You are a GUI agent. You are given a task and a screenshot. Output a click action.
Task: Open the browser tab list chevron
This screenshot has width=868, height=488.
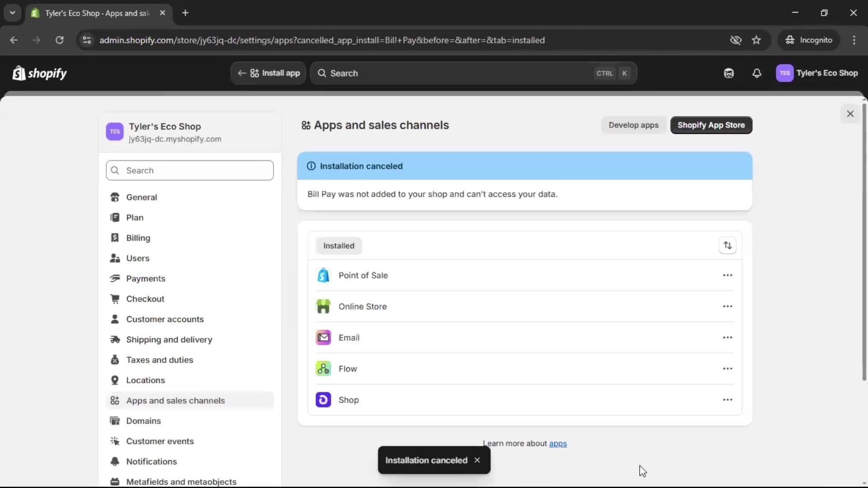click(13, 13)
